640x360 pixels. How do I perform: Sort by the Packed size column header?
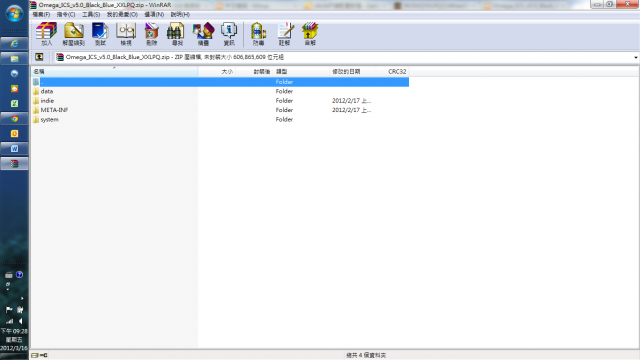tap(254, 71)
